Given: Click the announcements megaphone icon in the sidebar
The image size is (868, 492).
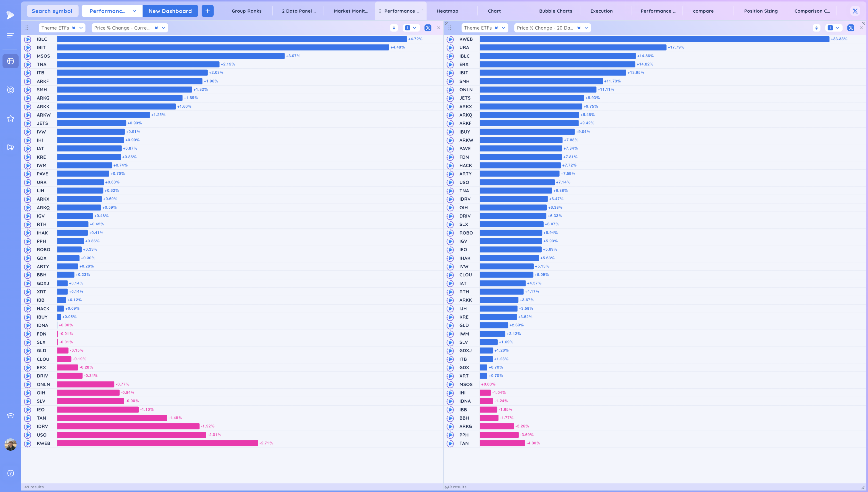Looking at the screenshot, I should pos(10,147).
